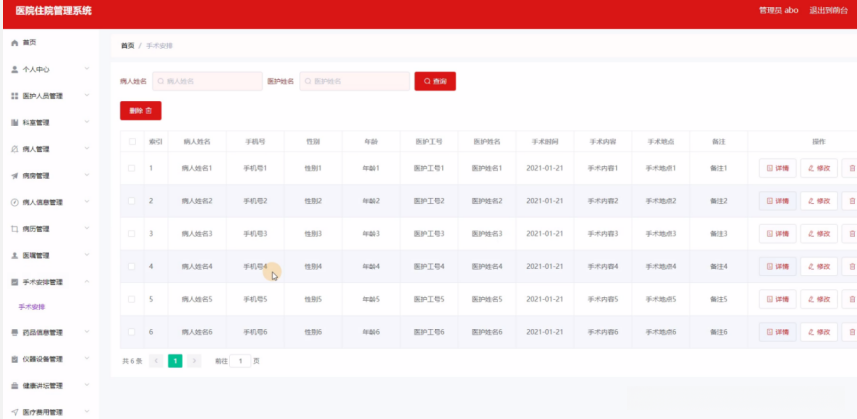Go to 首页 via the breadcrumb

[127, 46]
